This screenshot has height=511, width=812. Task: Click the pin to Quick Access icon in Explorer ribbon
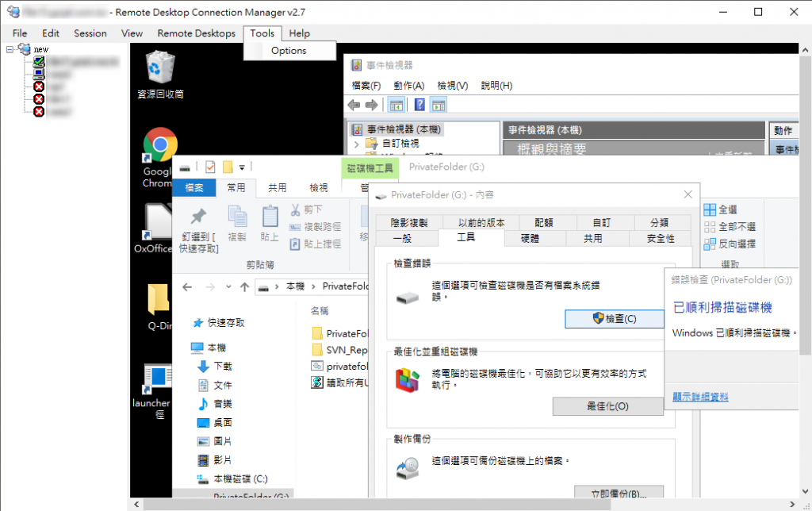point(199,229)
